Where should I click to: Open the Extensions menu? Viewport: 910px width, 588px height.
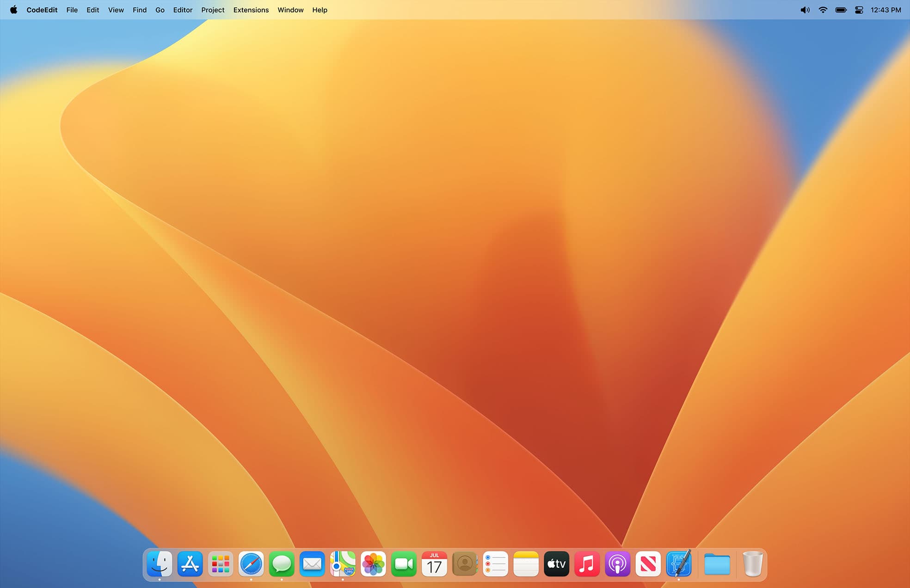[x=251, y=10]
